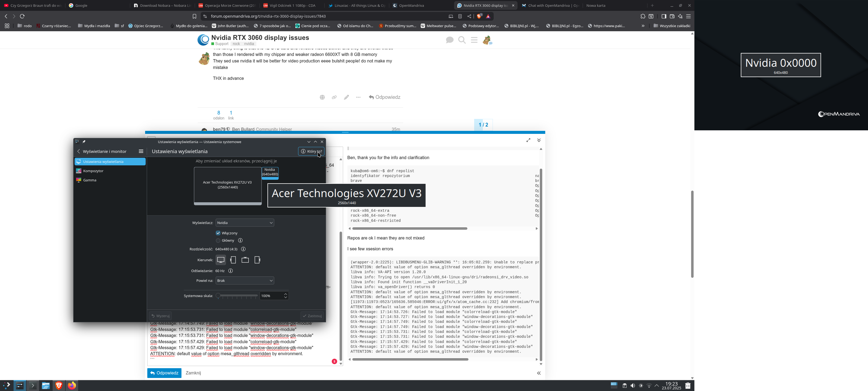Switch to the Linuxiac tab
The width and height of the screenshot is (868, 391).
(x=357, y=5)
